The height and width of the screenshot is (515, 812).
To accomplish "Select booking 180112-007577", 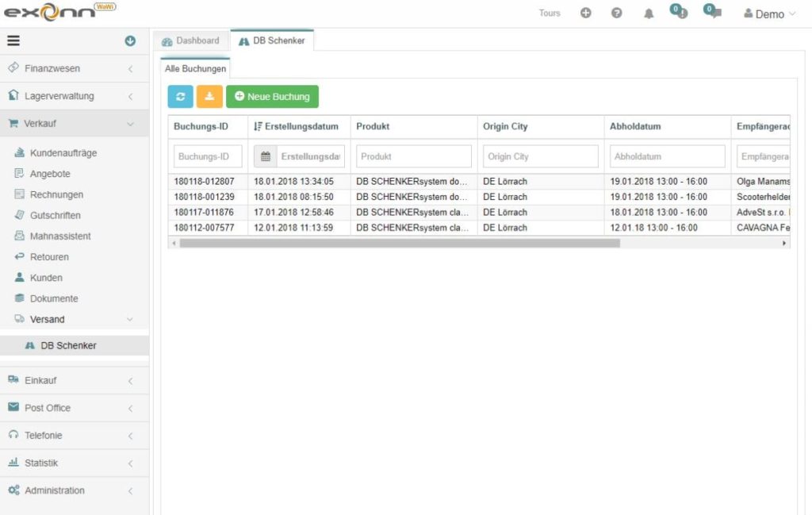I will point(204,228).
